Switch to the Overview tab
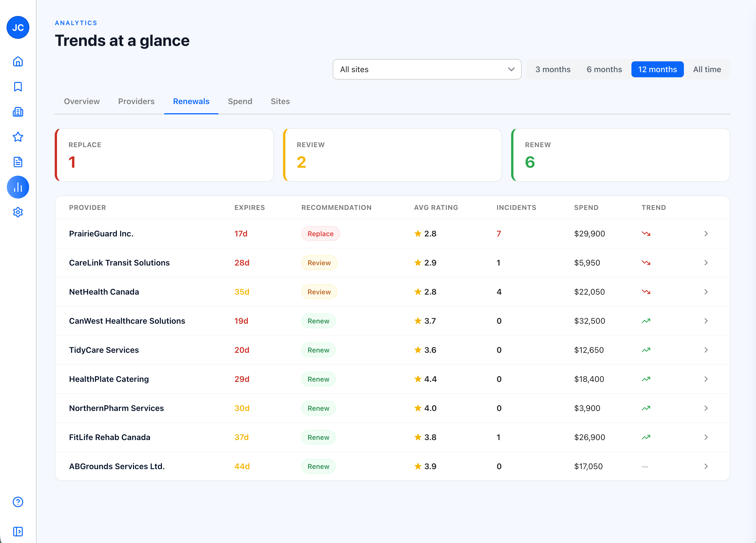 click(82, 102)
